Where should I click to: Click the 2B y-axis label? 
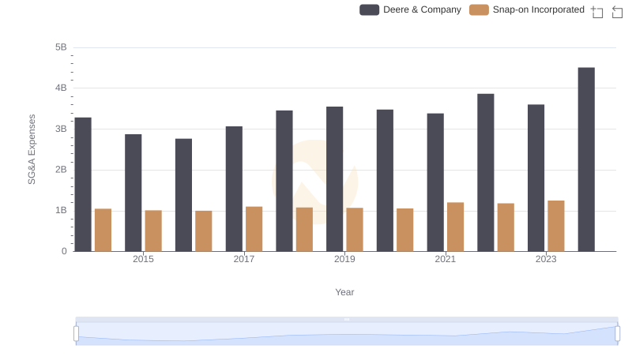[x=61, y=170]
